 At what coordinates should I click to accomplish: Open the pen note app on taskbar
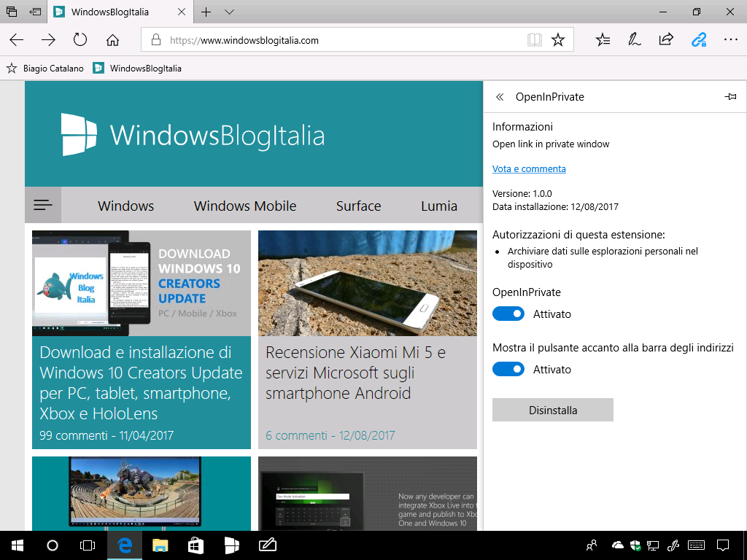(x=267, y=545)
